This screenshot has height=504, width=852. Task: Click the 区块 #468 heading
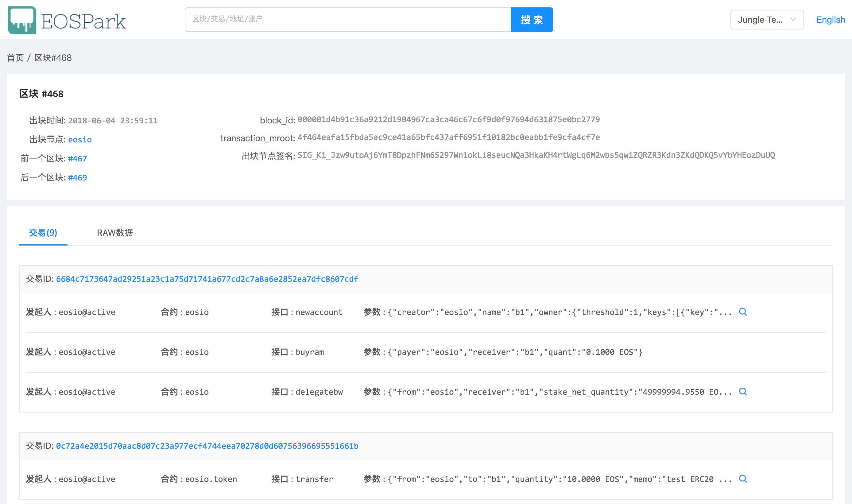41,94
